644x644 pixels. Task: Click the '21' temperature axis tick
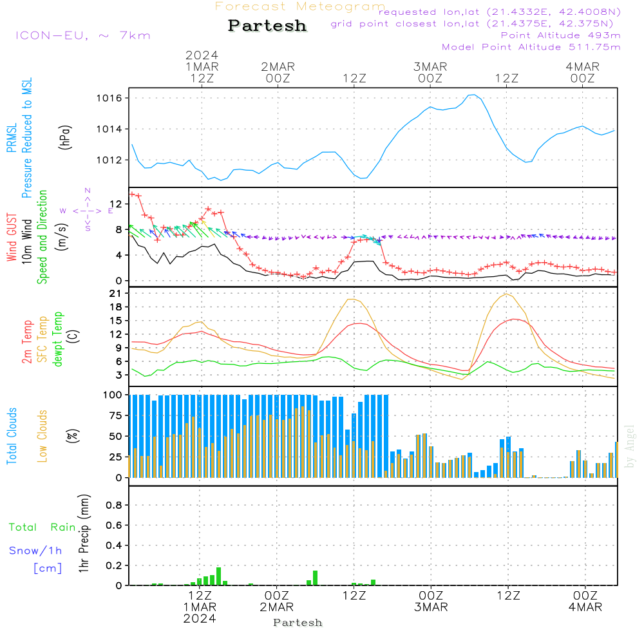115,293
